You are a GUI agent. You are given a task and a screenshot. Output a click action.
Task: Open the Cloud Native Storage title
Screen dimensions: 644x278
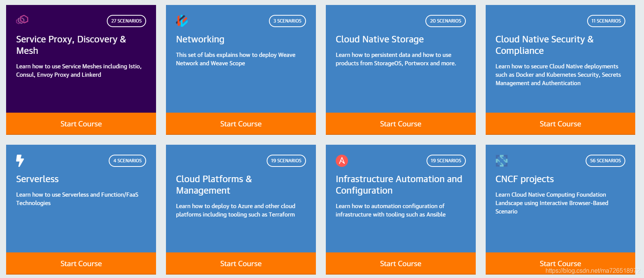tap(380, 39)
